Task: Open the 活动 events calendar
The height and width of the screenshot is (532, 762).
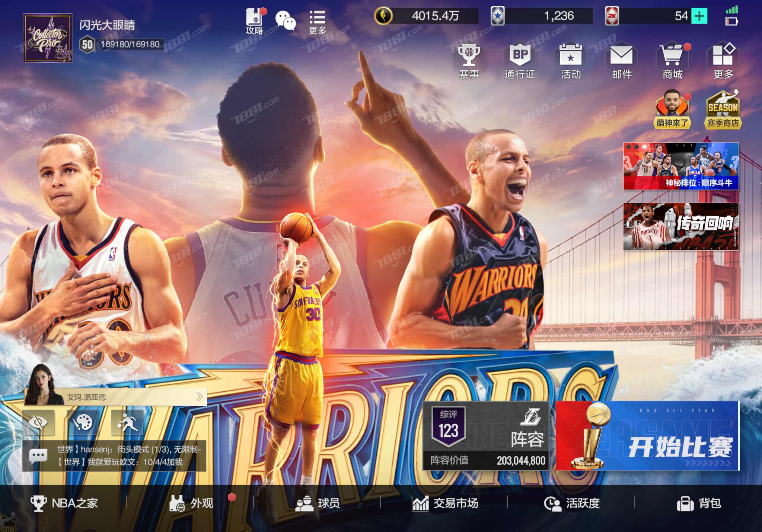Action: tap(571, 62)
